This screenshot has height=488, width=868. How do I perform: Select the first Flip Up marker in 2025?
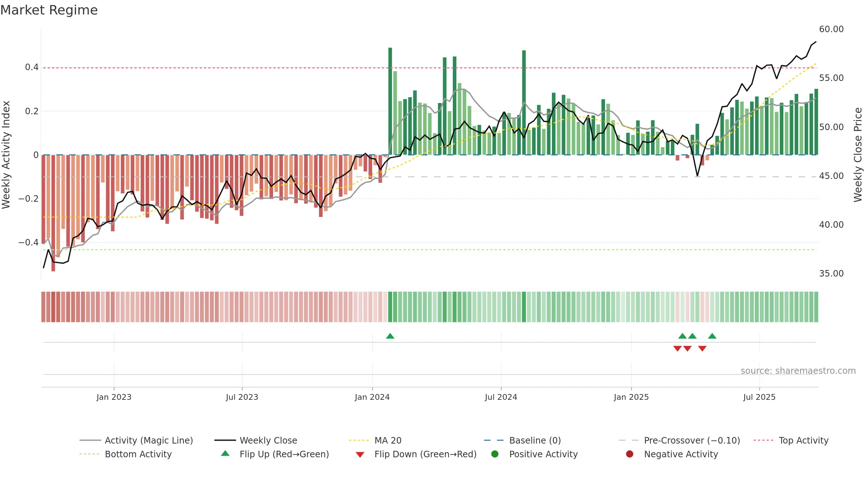[682, 336]
